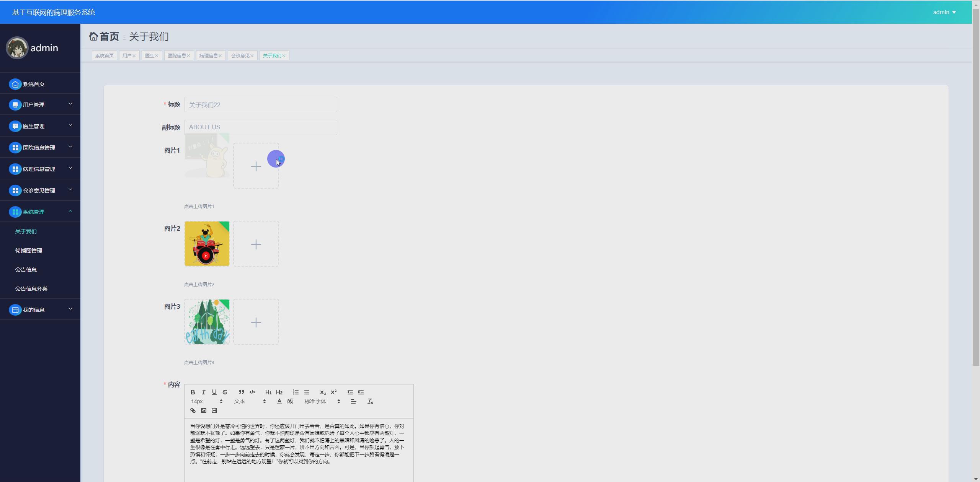Open the text color picker
This screenshot has height=482, width=980.
coord(279,401)
